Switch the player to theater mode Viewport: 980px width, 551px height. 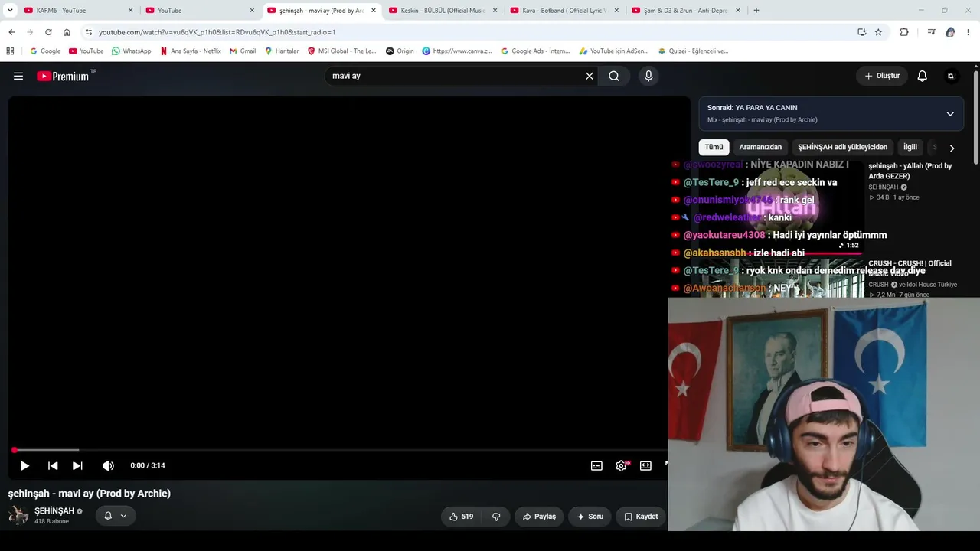[645, 465]
